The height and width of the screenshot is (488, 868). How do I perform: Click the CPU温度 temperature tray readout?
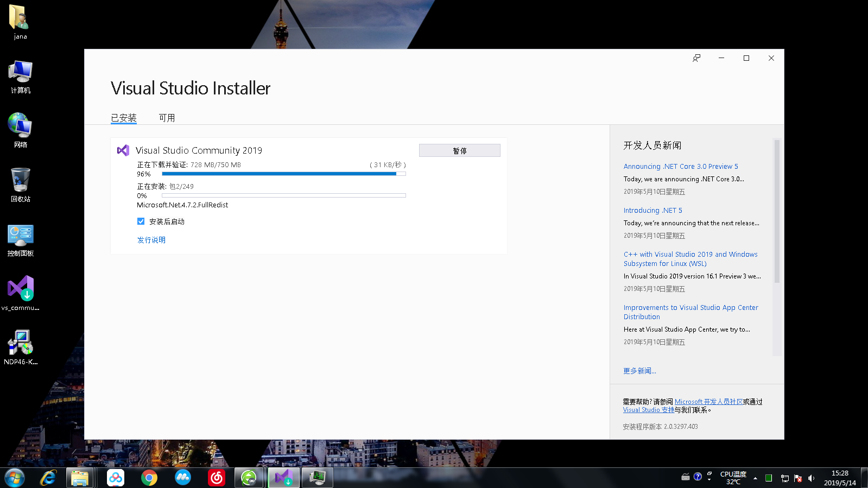pos(733,478)
